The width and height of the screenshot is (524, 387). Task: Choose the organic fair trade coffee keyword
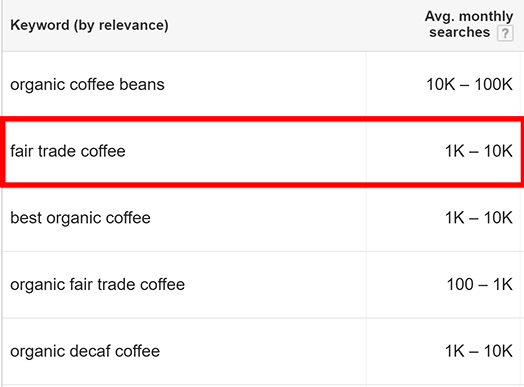(x=98, y=285)
